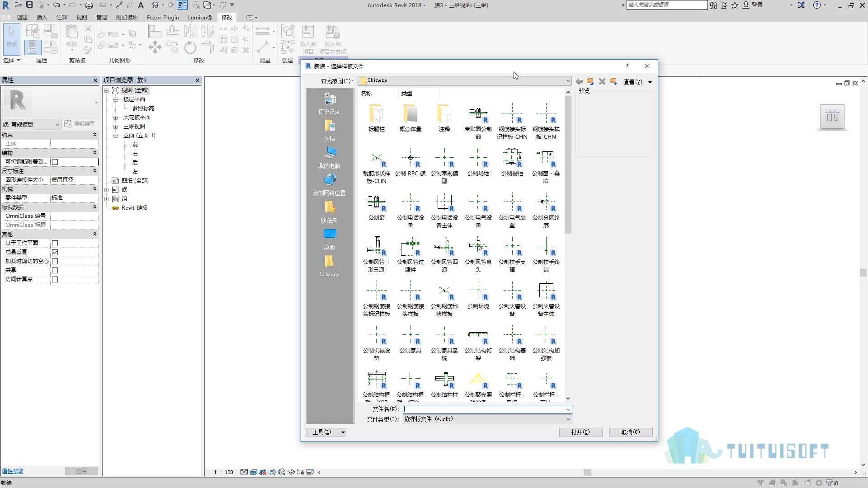This screenshot has height=488, width=868.
Task: Open the 插入 ribbon tab
Action: pyautogui.click(x=42, y=17)
